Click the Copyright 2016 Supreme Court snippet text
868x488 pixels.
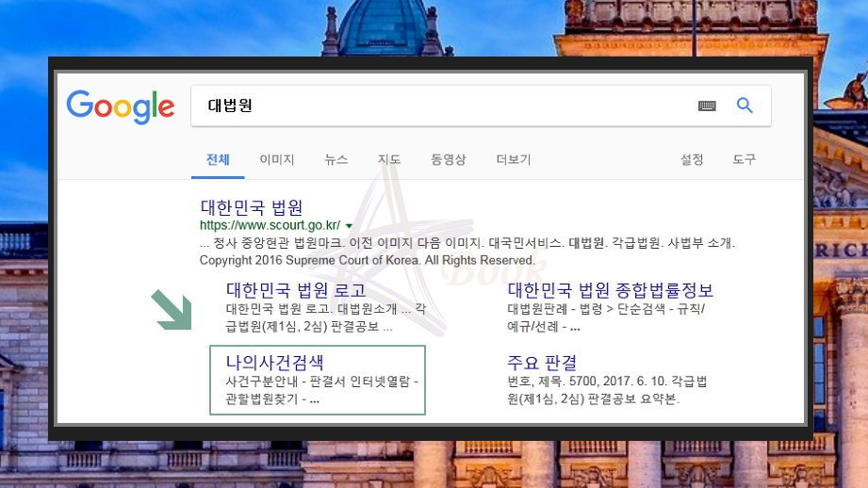click(367, 260)
